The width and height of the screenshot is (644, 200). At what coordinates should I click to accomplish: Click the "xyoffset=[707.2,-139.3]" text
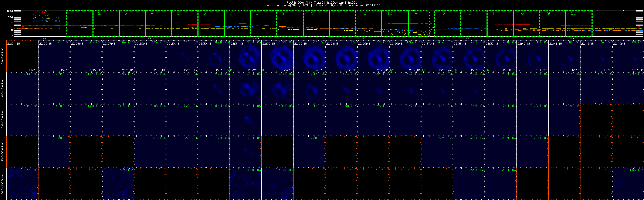[294, 5]
